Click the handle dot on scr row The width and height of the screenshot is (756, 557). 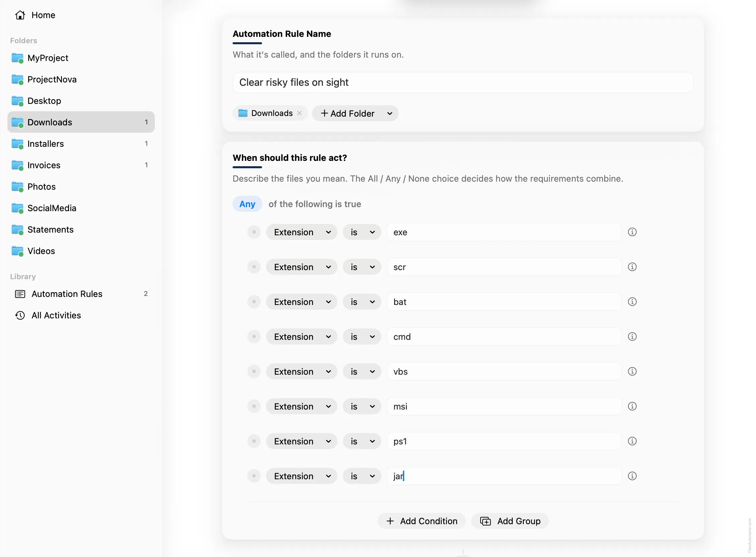254,267
